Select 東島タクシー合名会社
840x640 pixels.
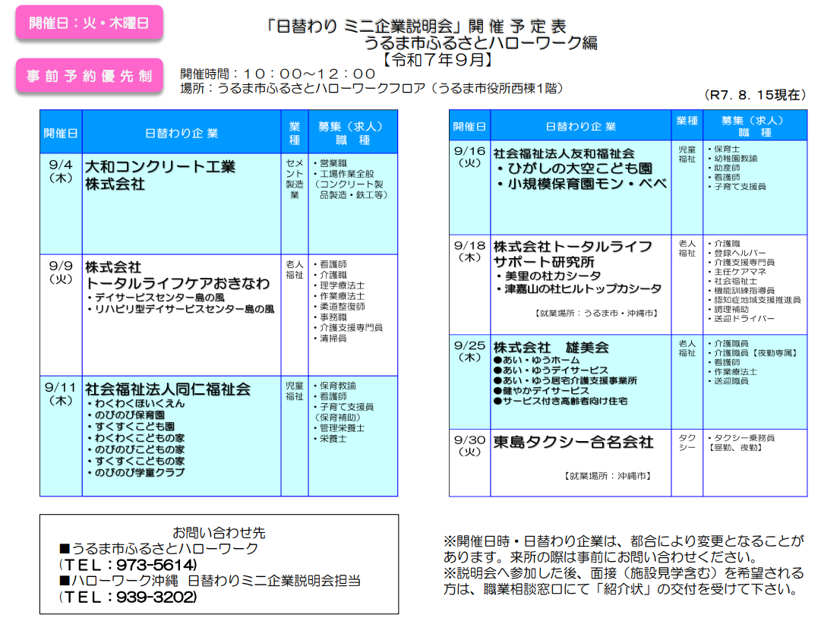coord(573,442)
